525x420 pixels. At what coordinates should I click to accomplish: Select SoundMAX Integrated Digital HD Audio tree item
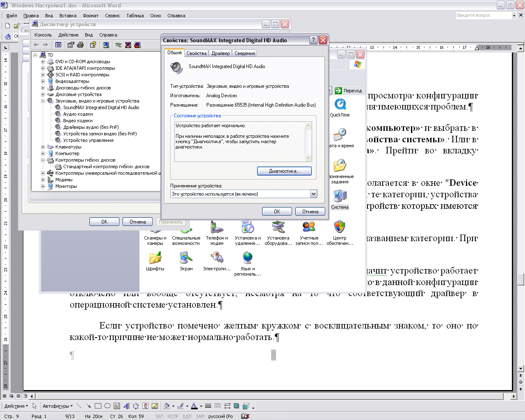click(101, 107)
